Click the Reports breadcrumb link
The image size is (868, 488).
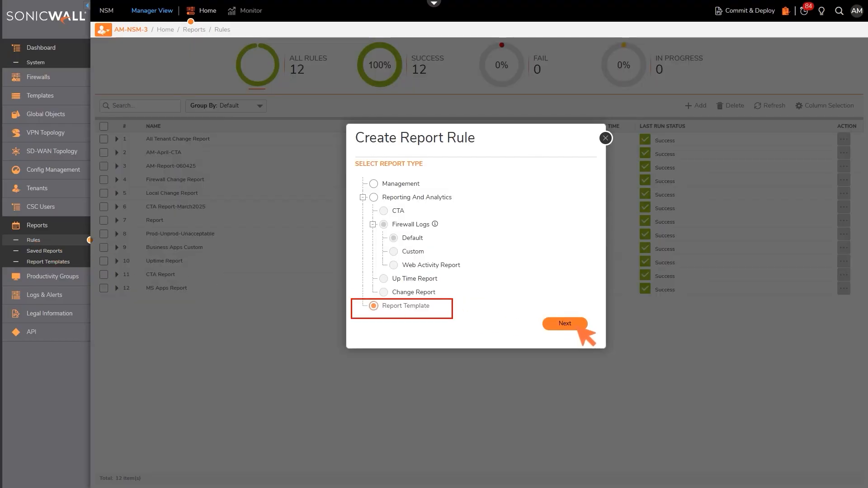coord(194,29)
